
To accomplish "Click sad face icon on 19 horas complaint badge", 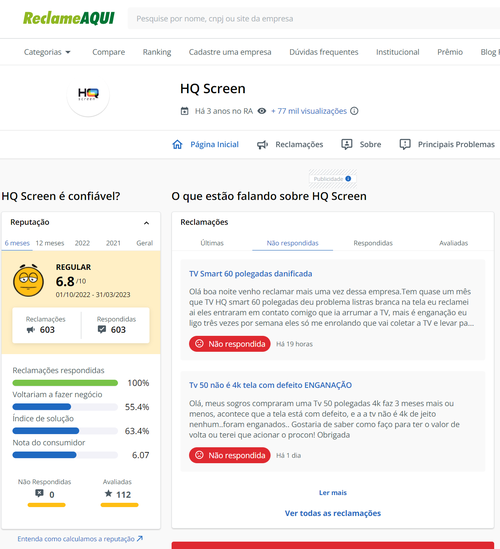I will click(199, 343).
